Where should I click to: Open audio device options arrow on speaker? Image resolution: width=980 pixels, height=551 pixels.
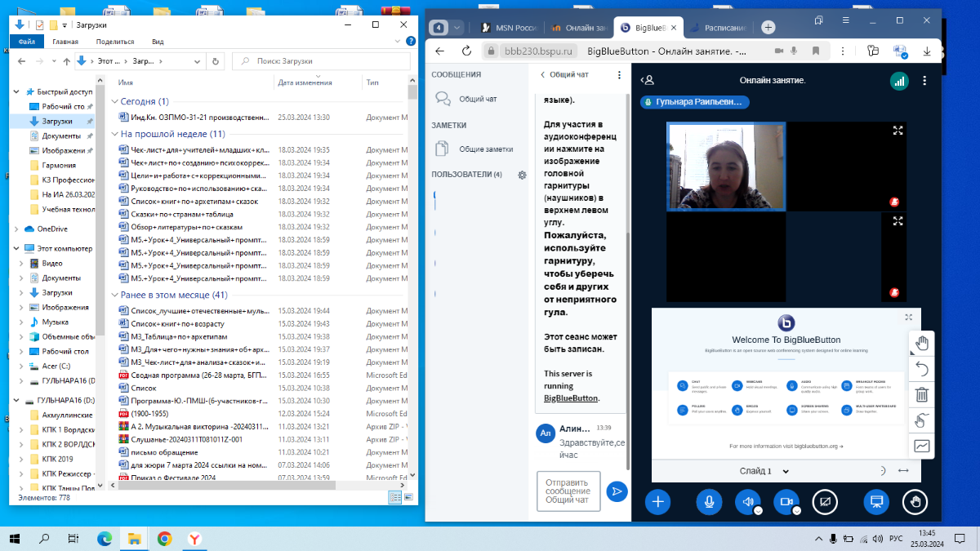tap(758, 511)
